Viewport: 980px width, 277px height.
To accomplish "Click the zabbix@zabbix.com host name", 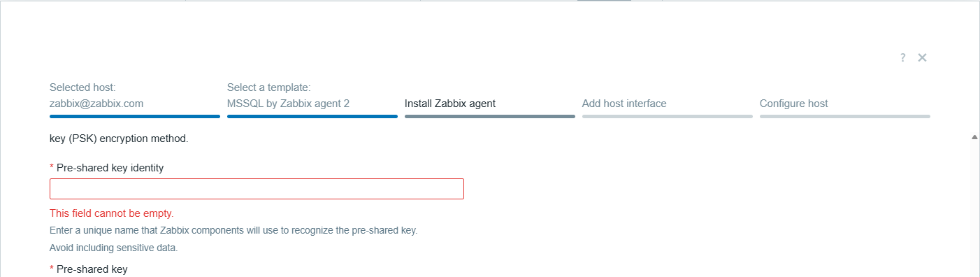I will click(x=96, y=104).
